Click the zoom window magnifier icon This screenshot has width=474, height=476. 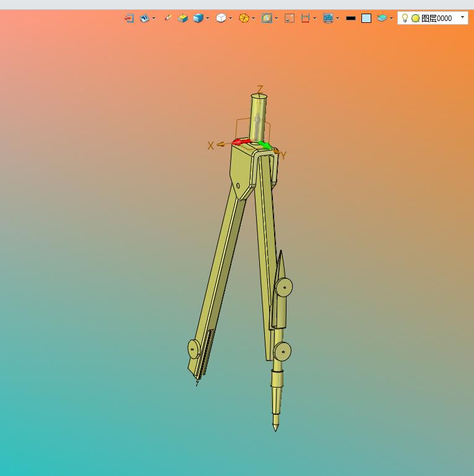[267, 18]
